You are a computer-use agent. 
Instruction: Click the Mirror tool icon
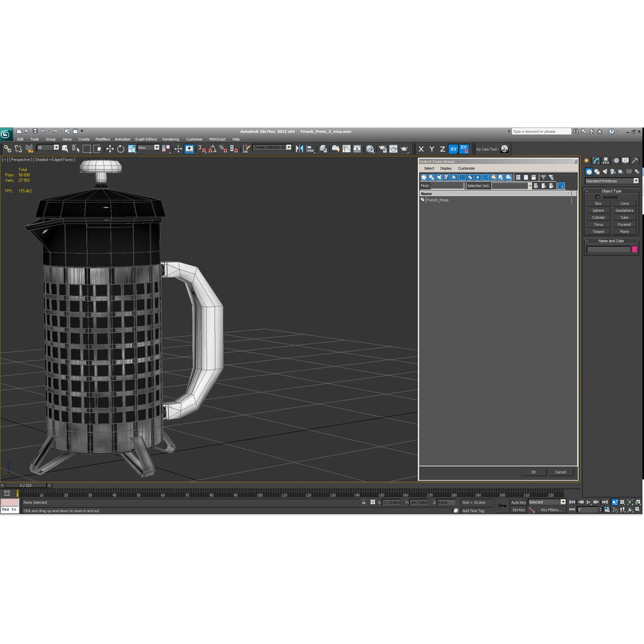(299, 148)
